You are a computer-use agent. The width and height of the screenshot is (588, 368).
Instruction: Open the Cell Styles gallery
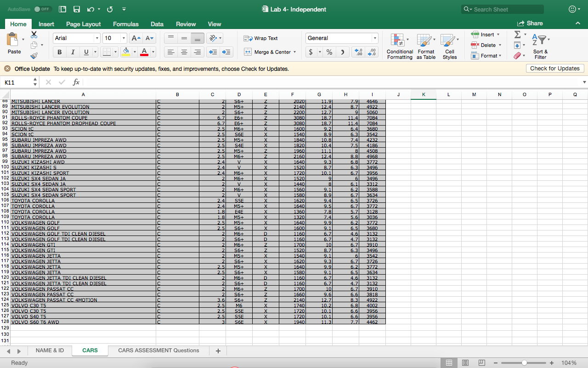coord(449,46)
